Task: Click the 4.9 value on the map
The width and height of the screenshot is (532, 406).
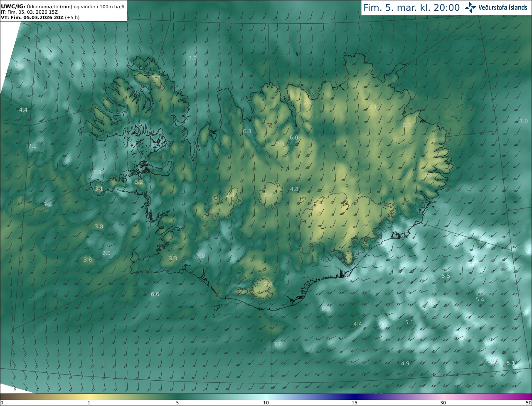Action: pos(405,364)
